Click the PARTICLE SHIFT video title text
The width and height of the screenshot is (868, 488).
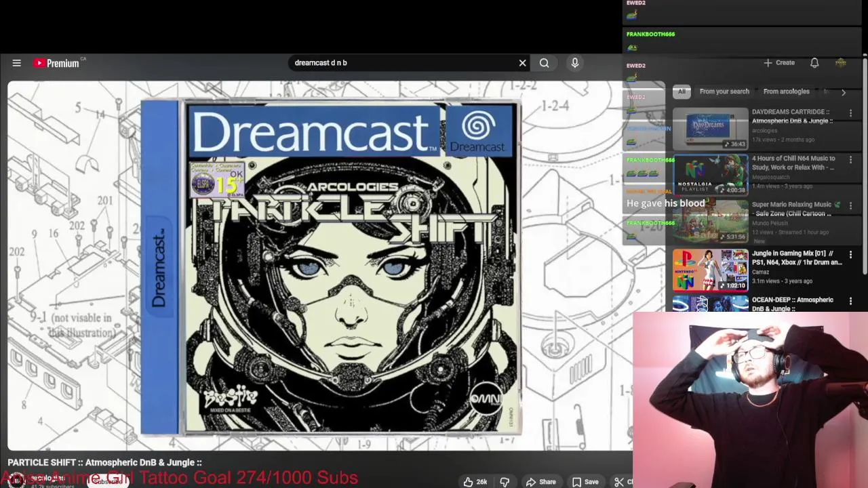[x=104, y=462]
